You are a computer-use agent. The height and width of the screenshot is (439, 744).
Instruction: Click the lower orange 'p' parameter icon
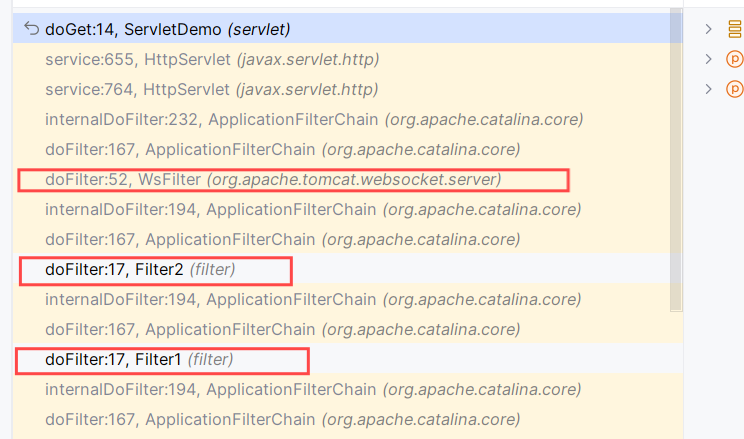(x=735, y=89)
